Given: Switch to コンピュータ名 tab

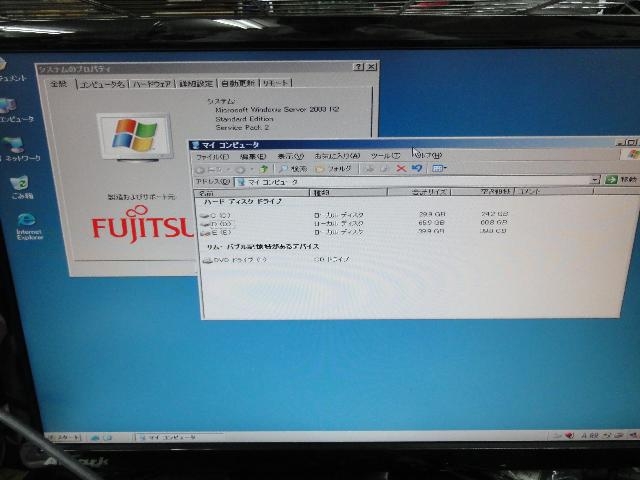Looking at the screenshot, I should (102, 84).
